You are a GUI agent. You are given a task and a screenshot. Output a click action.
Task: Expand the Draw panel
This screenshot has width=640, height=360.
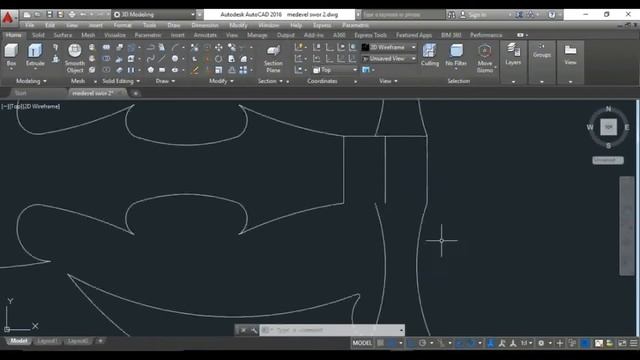click(x=165, y=81)
